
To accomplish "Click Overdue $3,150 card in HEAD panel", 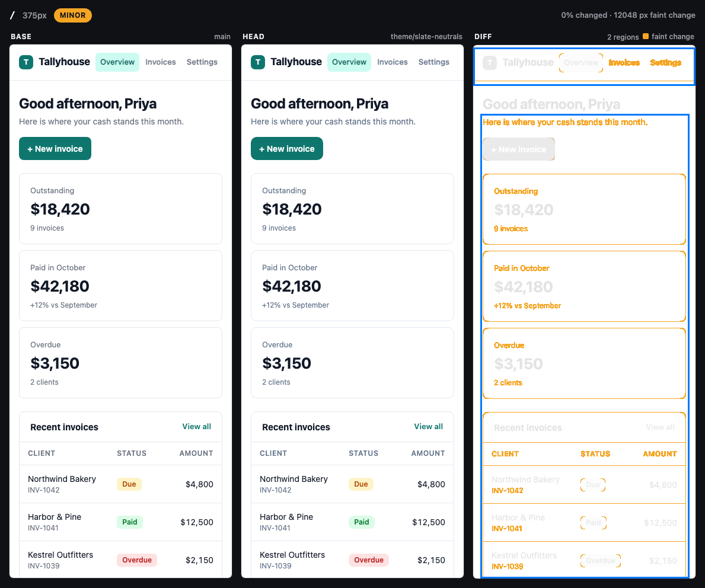I will (x=352, y=363).
